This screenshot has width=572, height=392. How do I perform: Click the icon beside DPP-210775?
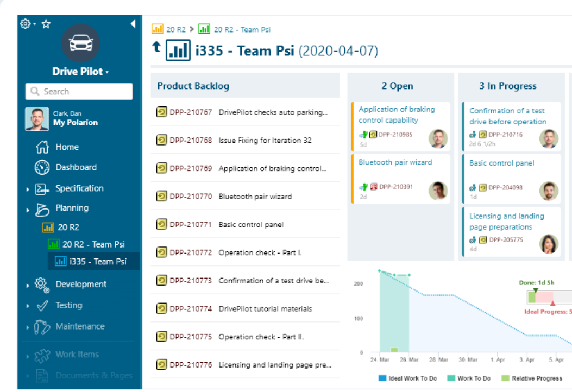pyautogui.click(x=161, y=337)
